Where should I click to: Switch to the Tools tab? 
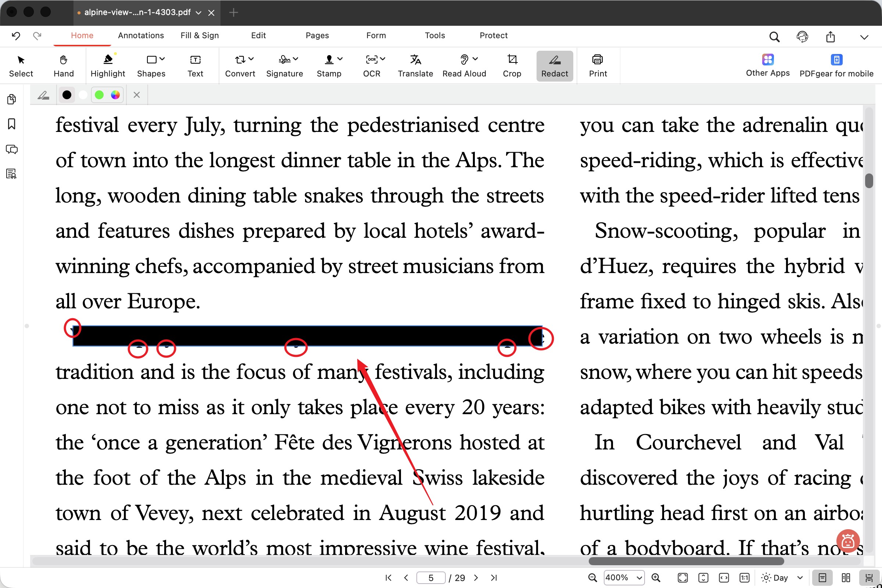[435, 35]
